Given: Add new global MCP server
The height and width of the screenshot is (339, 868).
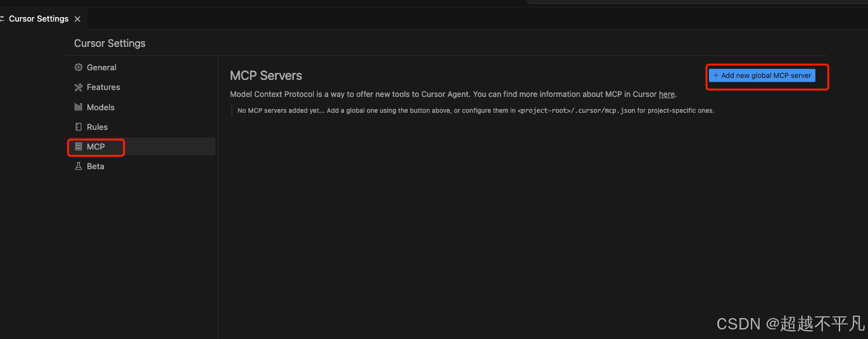Looking at the screenshot, I should [762, 75].
